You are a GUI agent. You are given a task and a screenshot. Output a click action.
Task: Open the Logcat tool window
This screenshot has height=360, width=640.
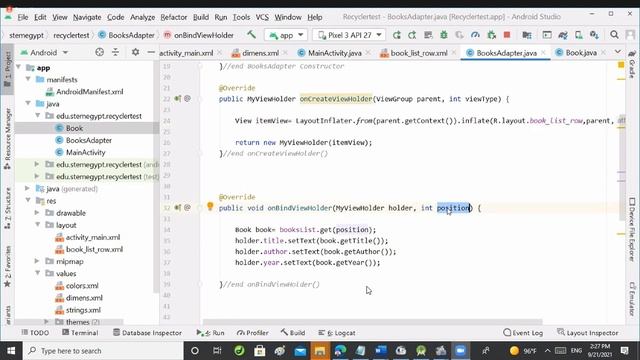pos(337,333)
